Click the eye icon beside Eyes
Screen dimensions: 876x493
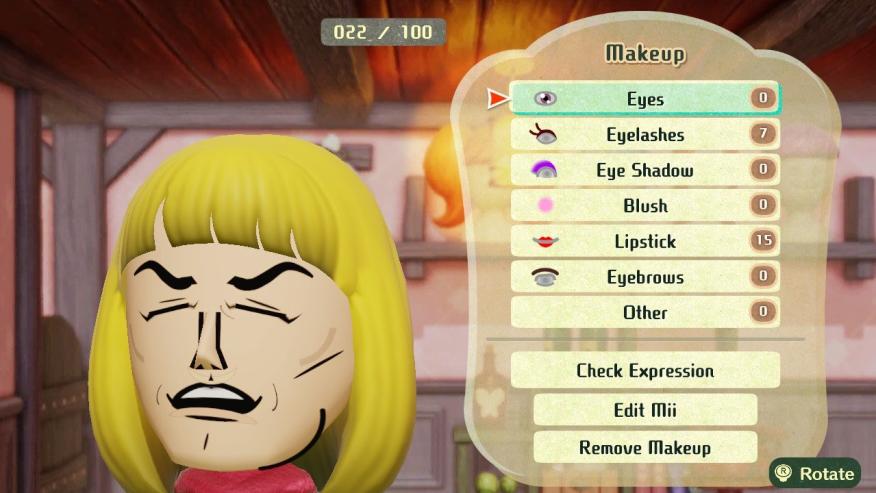point(545,99)
